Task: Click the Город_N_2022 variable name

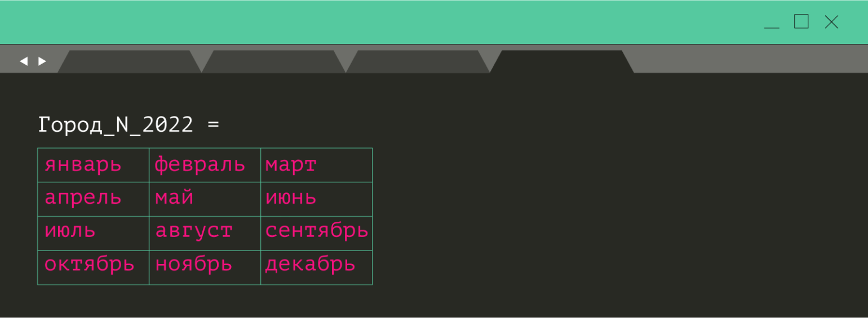Action: (x=116, y=124)
